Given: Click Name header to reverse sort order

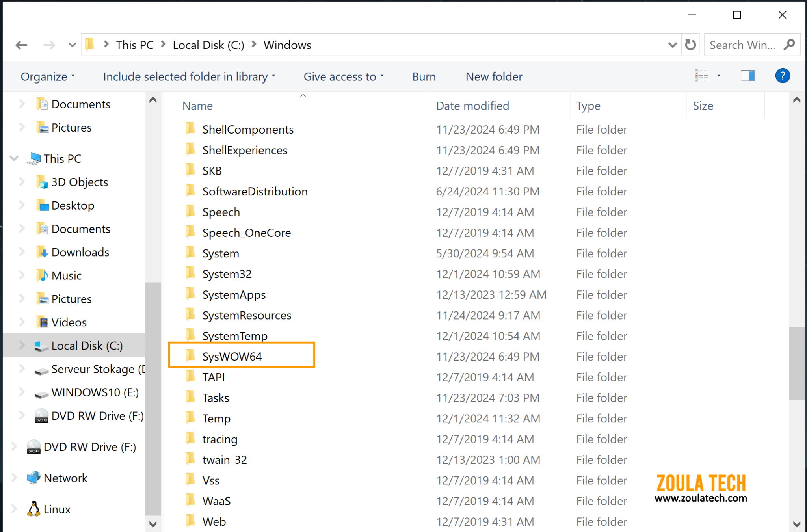Looking at the screenshot, I should [197, 106].
